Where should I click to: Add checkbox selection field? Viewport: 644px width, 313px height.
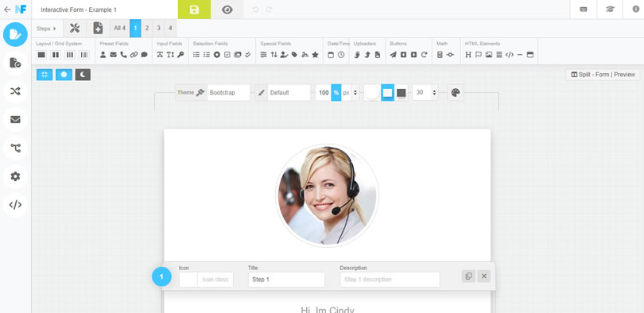point(227,55)
